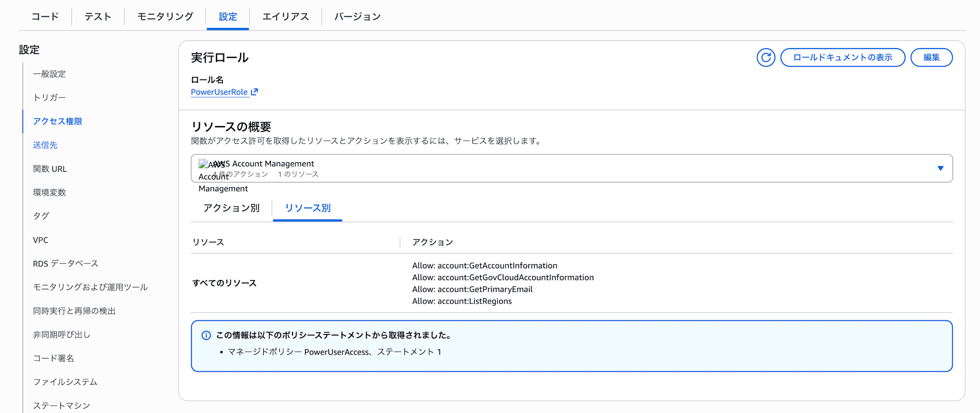Open 関数 URL in the sidebar

50,169
